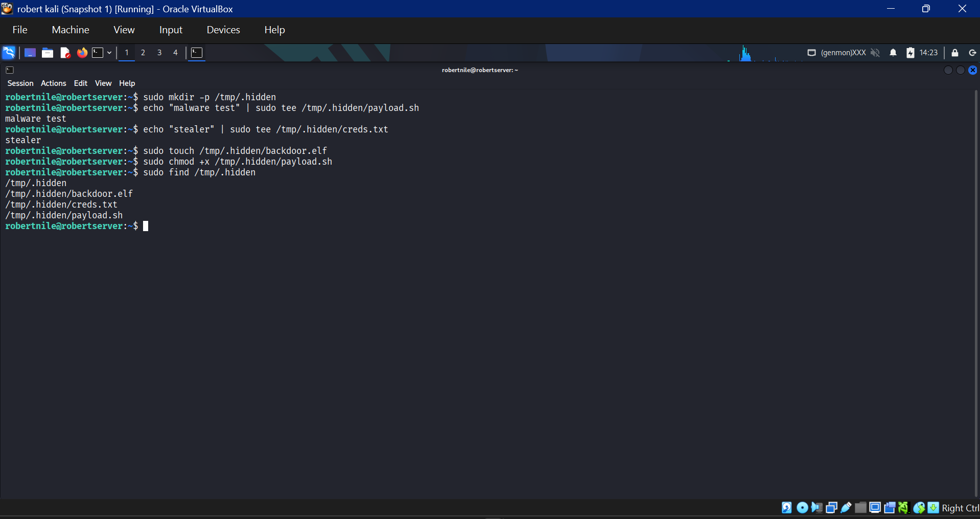The image size is (980, 519).
Task: Click the 'sudo mkdir -p /tmp/.hidden' command
Action: 209,97
